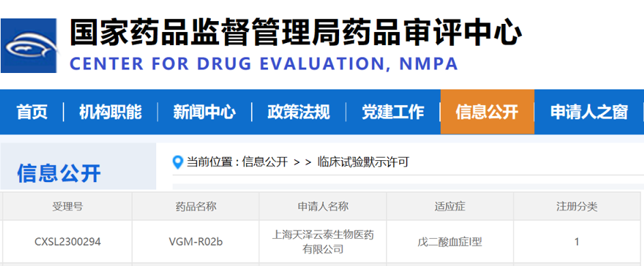Open 政策法规 navigation item

pyautogui.click(x=299, y=112)
